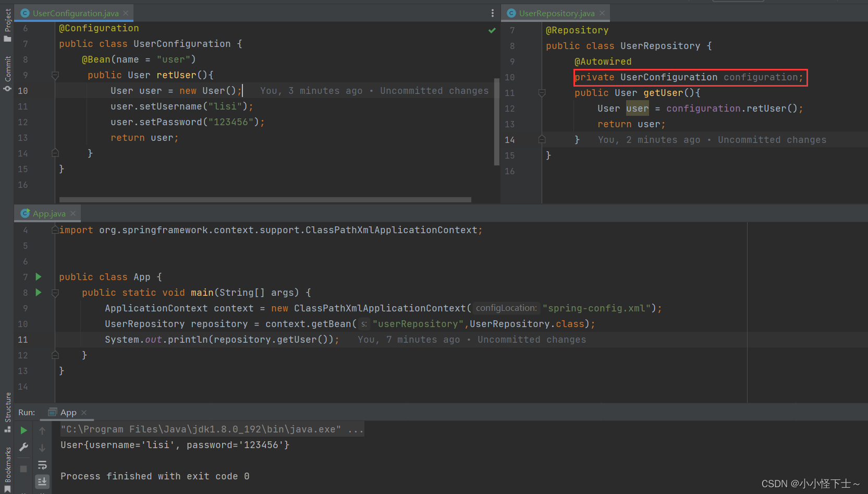Viewport: 868px width, 494px height.
Task: Open the Project tool window
Action: [7, 25]
